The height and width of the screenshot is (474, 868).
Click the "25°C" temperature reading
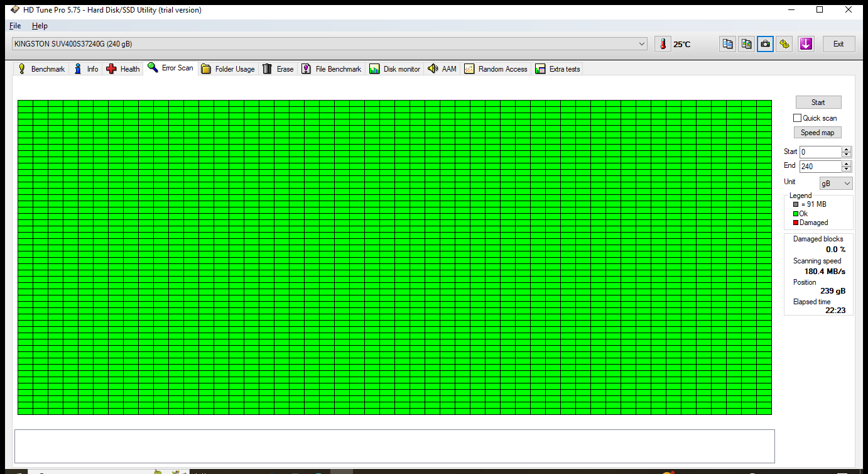682,45
